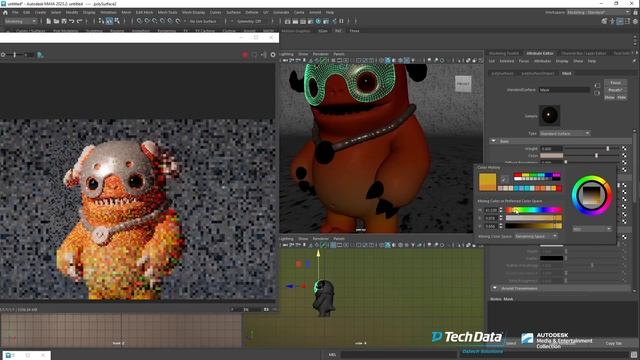Click the Base Weight slider
This screenshot has width=640, height=360.
pos(591,149)
